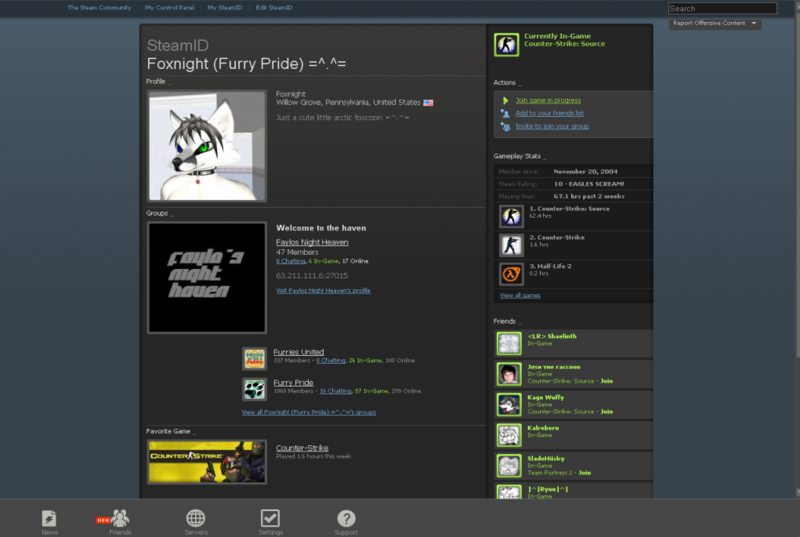
Task: Click Visit Faylos Night Heaven's profile link
Action: click(323, 291)
